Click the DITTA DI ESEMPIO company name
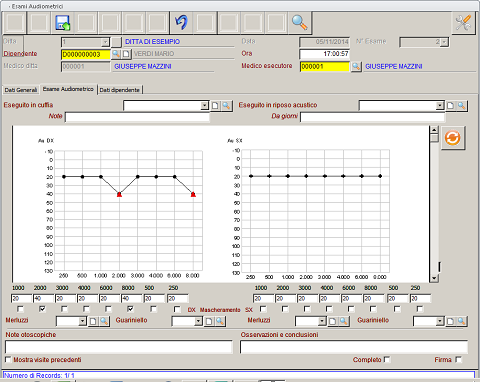 click(152, 42)
